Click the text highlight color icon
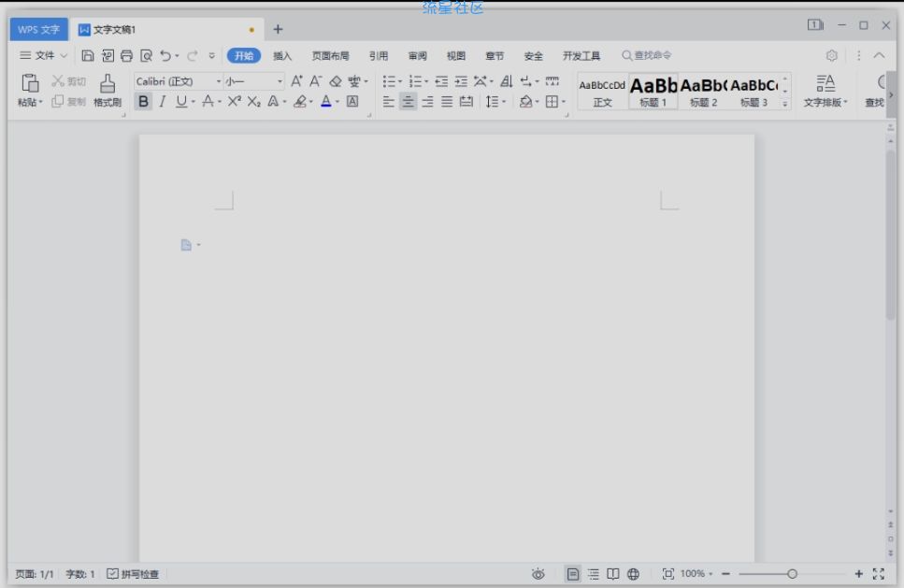 click(x=300, y=102)
